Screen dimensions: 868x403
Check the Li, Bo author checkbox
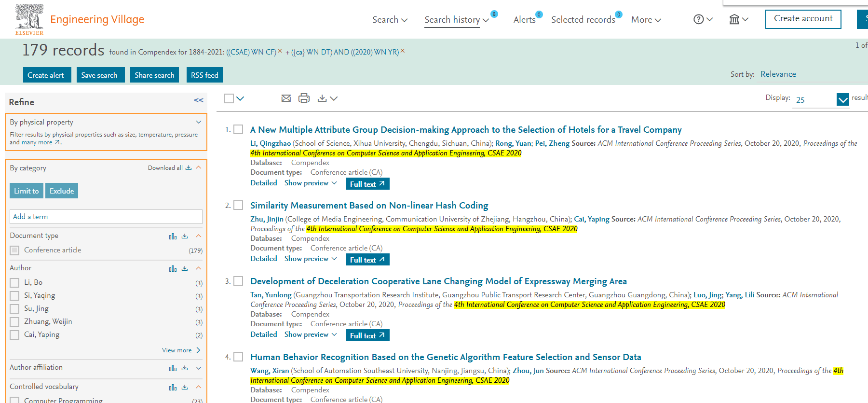tap(15, 283)
